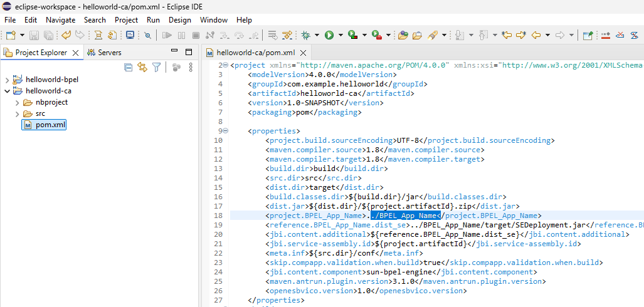Open the Debug dropdown arrow
Image resolution: width=644 pixels, height=307 pixels.
[317, 35]
